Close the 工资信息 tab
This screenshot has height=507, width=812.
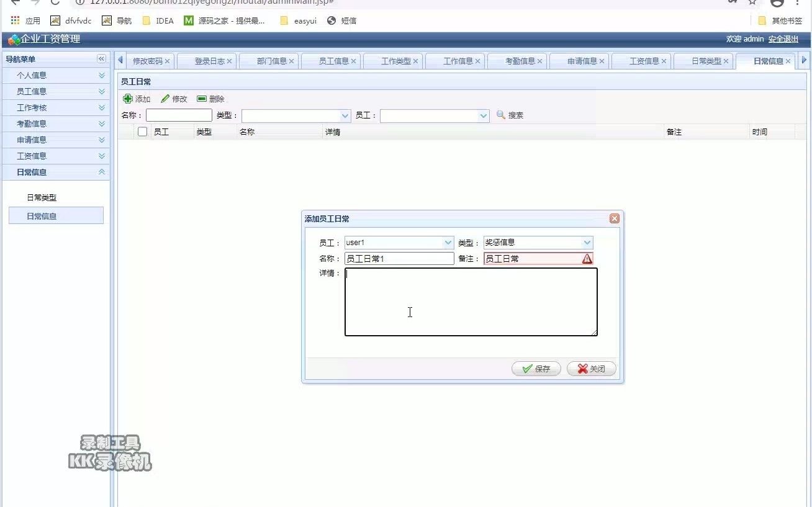coord(664,61)
